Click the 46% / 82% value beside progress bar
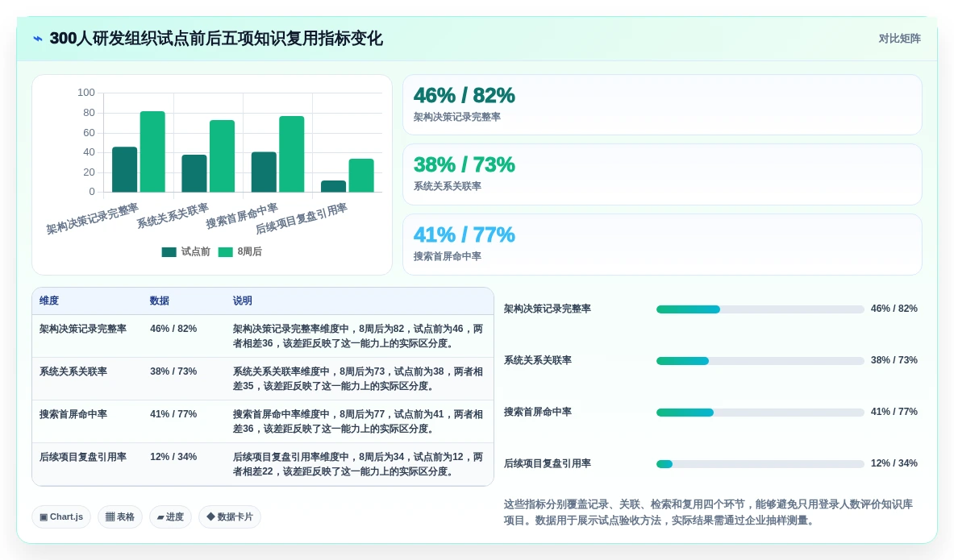 pos(894,309)
